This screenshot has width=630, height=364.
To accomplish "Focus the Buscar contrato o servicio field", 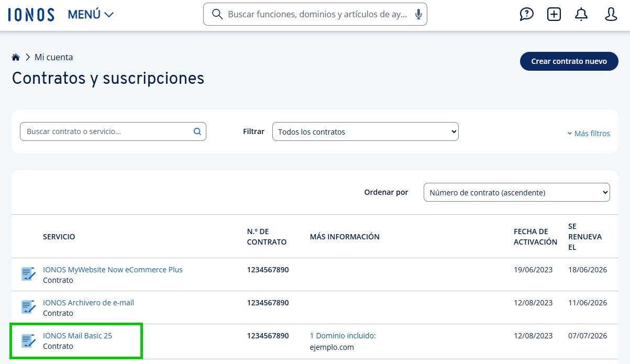I will (113, 131).
